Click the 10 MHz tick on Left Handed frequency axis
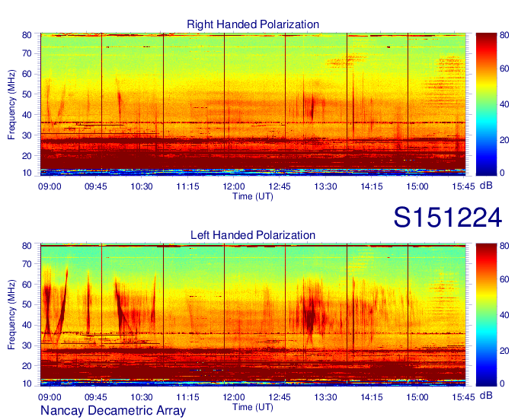The width and height of the screenshot is (518, 420). tap(27, 383)
